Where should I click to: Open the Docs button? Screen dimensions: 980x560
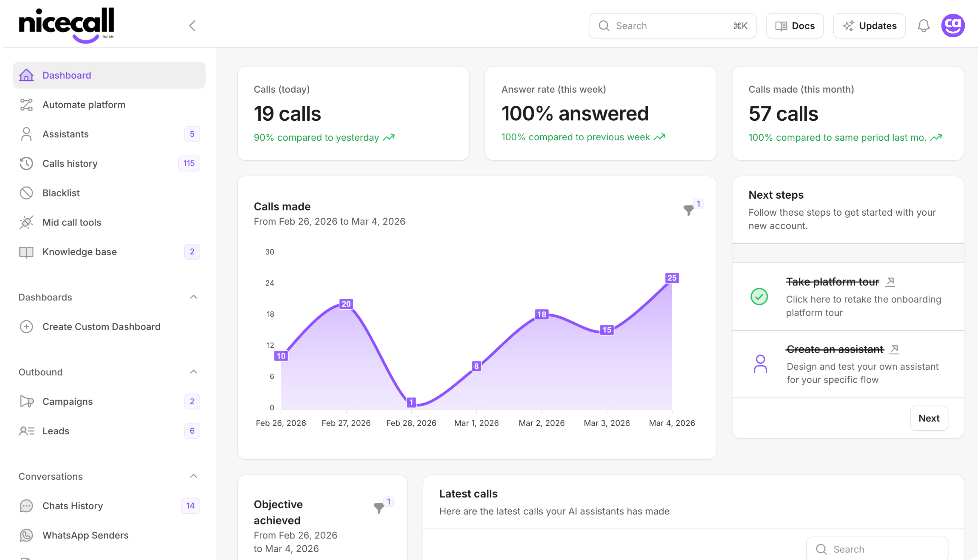point(794,26)
